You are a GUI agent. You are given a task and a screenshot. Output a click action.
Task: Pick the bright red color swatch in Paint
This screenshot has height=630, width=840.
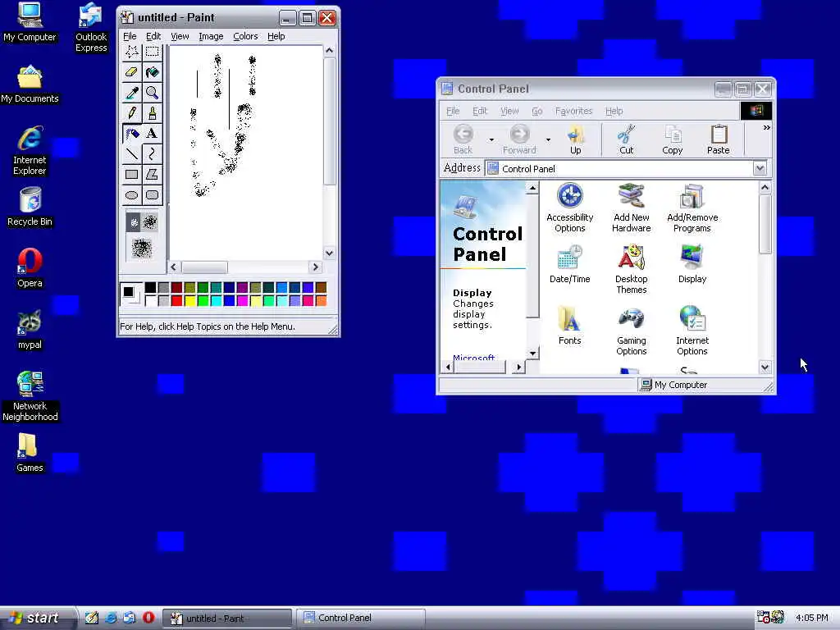176,300
